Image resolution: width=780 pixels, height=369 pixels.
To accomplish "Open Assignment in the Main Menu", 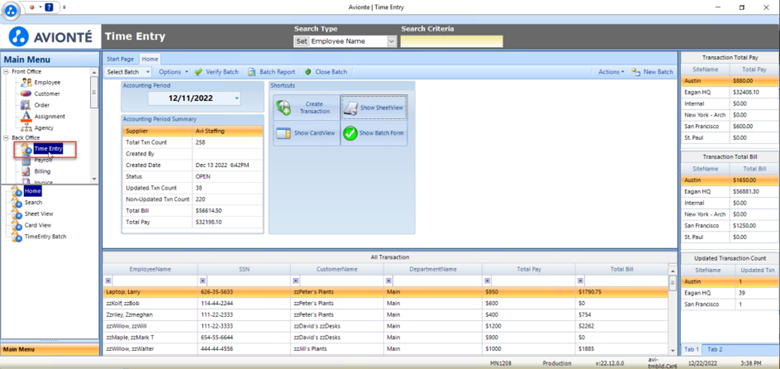I will [49, 116].
